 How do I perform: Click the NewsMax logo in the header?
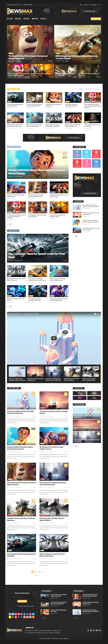tap(20, 11)
